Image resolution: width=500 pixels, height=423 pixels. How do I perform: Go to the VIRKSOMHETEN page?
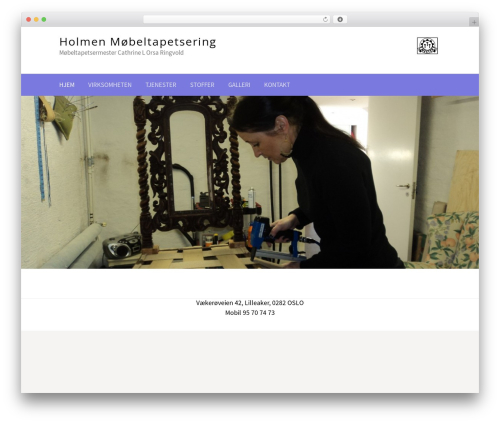point(110,85)
